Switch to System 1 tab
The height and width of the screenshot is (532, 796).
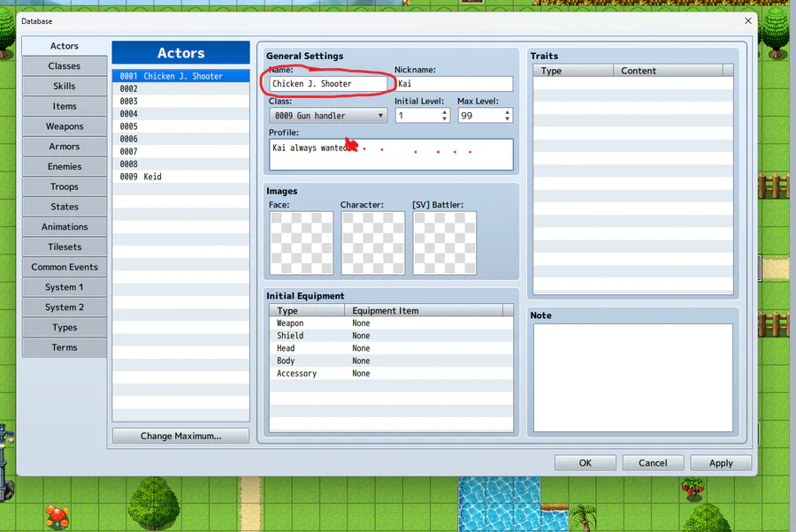pos(65,287)
